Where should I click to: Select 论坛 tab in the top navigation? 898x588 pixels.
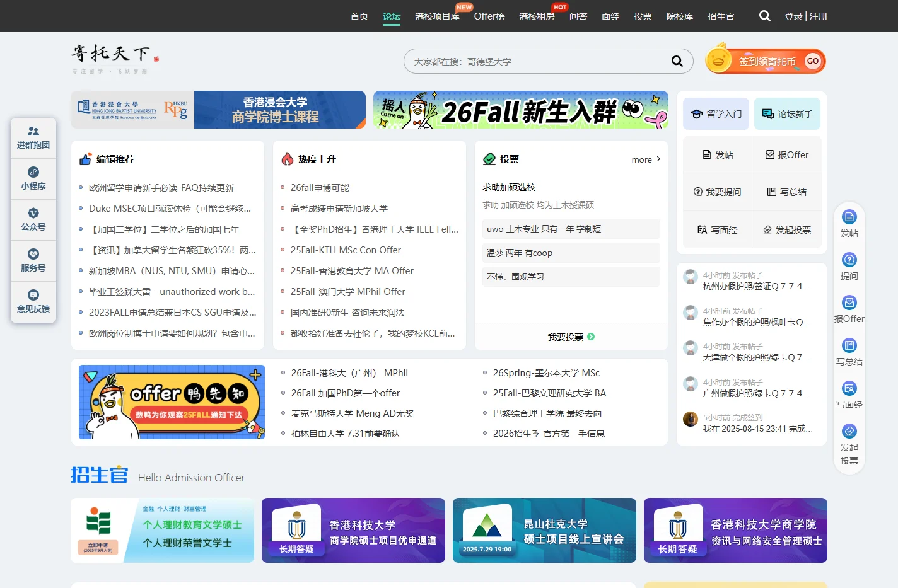coord(392,16)
